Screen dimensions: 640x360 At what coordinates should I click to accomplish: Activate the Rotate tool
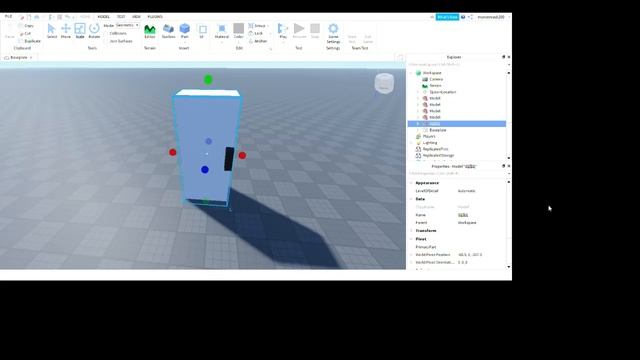click(x=94, y=31)
